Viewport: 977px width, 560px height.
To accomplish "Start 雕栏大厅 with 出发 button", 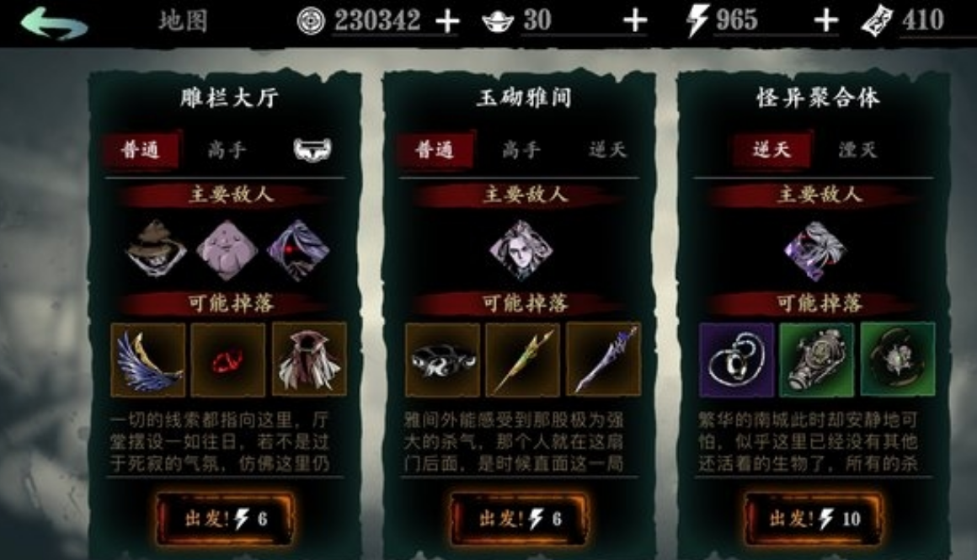I will 225,518.
